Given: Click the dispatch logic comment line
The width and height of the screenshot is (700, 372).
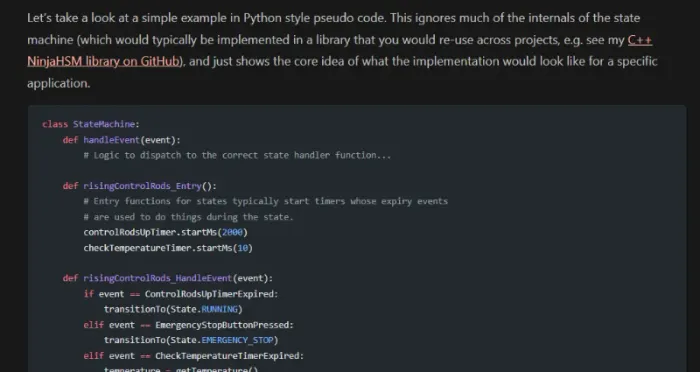Looking at the screenshot, I should point(237,155).
